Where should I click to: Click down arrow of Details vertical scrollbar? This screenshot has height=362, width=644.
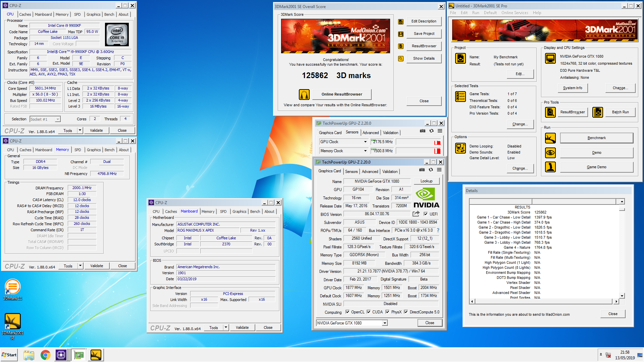point(622,296)
